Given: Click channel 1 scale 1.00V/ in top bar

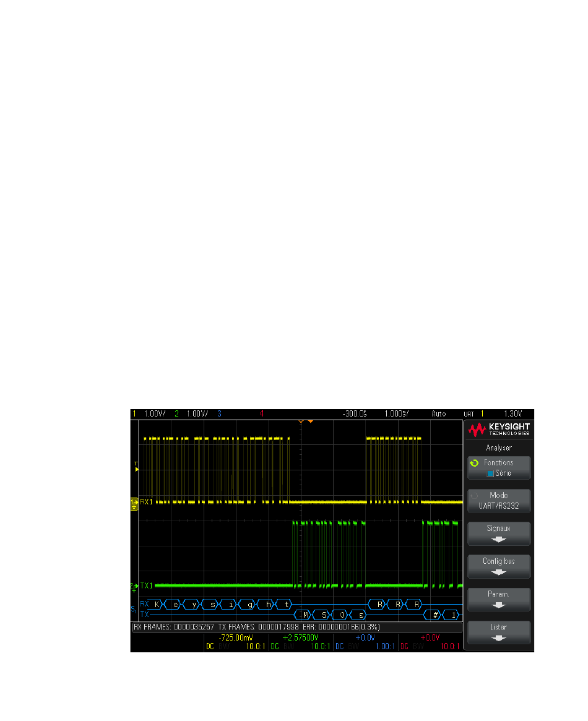Looking at the screenshot, I should click(x=155, y=413).
